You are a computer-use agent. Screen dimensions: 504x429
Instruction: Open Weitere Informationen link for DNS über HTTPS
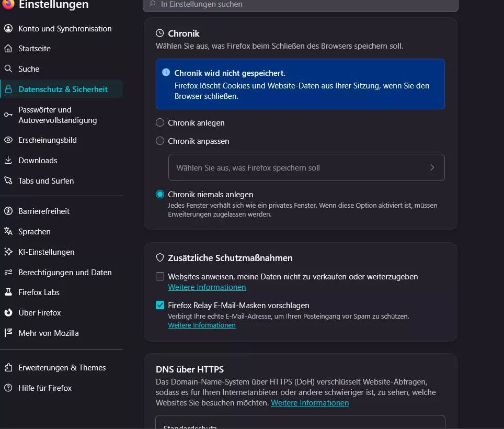[310, 403]
